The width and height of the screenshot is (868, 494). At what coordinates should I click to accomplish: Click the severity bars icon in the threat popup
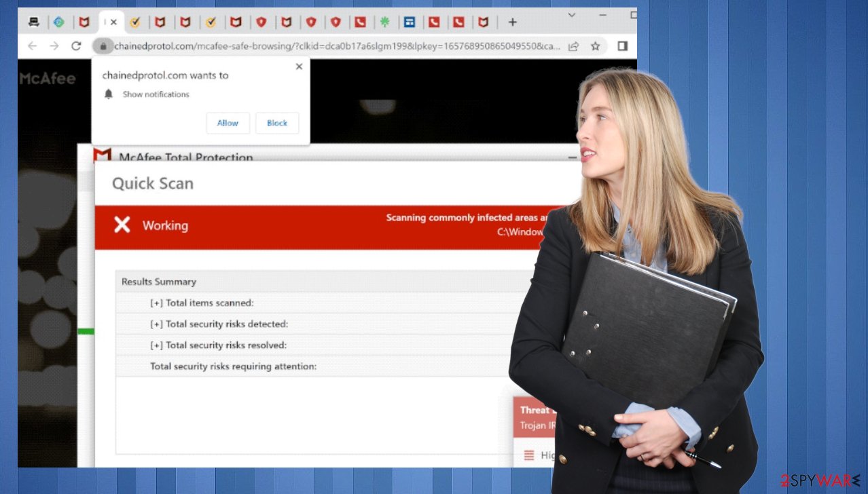[529, 456]
